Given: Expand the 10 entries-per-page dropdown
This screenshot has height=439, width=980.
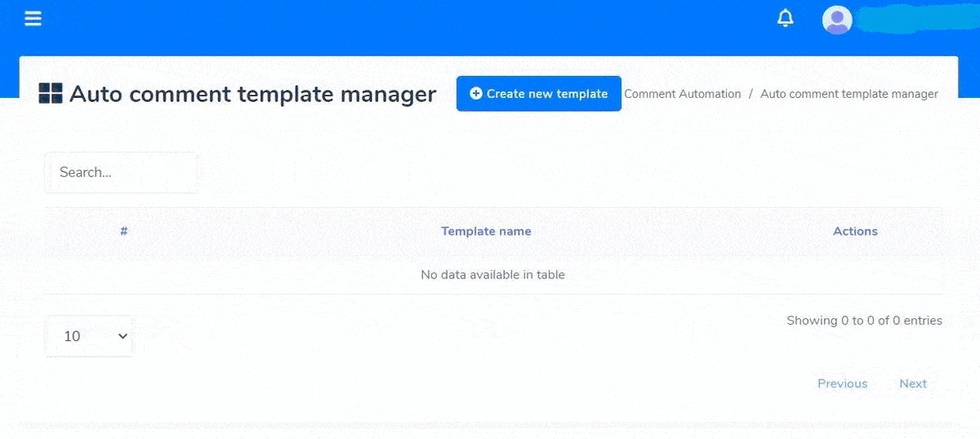Looking at the screenshot, I should pyautogui.click(x=88, y=336).
